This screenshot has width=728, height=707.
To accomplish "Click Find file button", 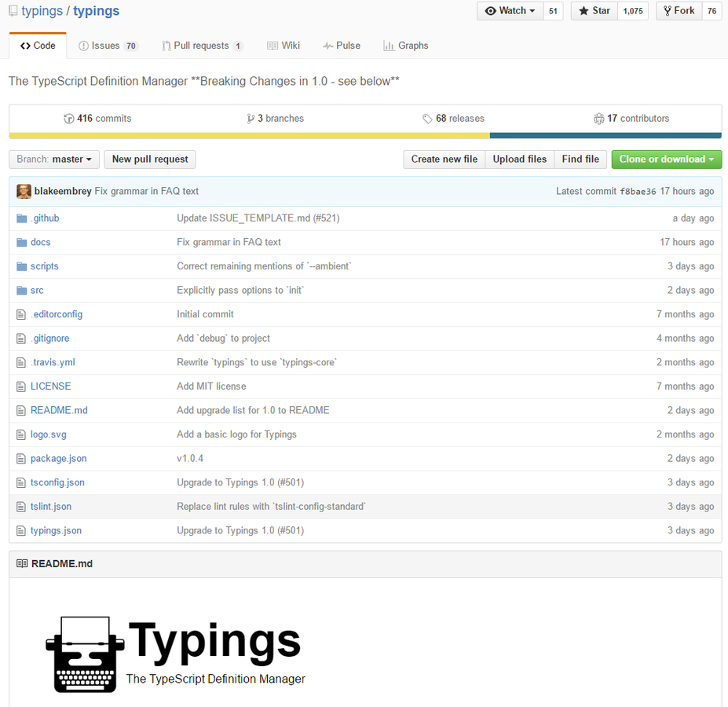I will pyautogui.click(x=580, y=159).
